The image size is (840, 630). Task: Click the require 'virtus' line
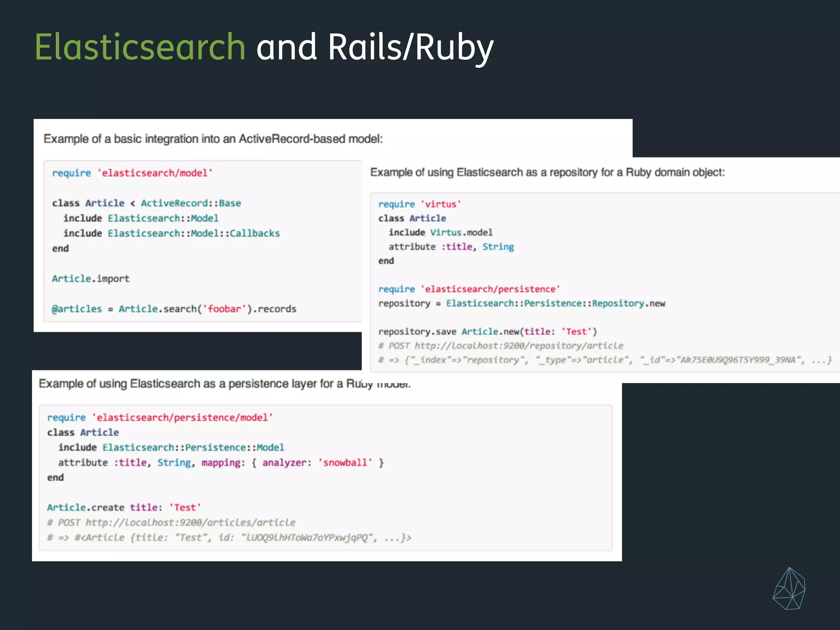click(x=419, y=204)
